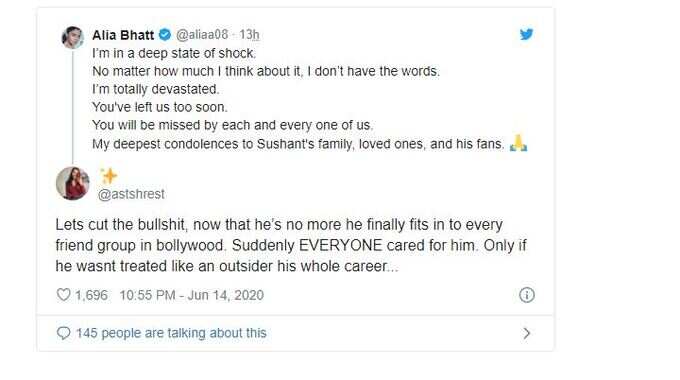680x380 pixels.
Task: Click the condolences line mentioning Sushant's family
Action: tap(298, 144)
